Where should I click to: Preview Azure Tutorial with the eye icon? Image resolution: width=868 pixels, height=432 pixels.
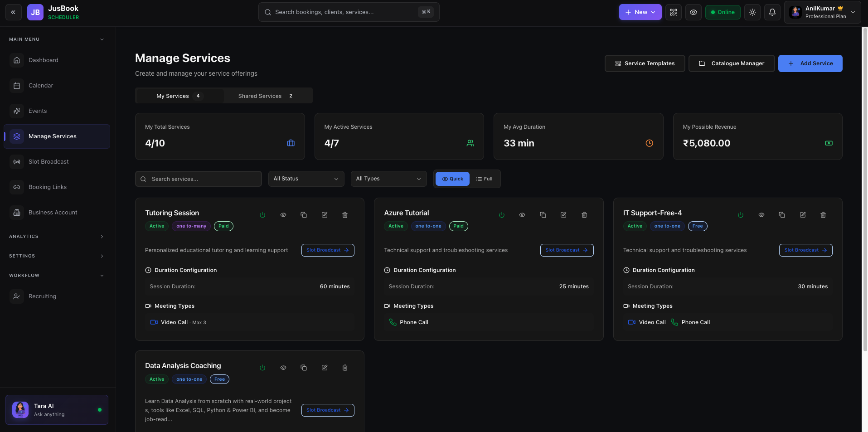click(x=522, y=215)
